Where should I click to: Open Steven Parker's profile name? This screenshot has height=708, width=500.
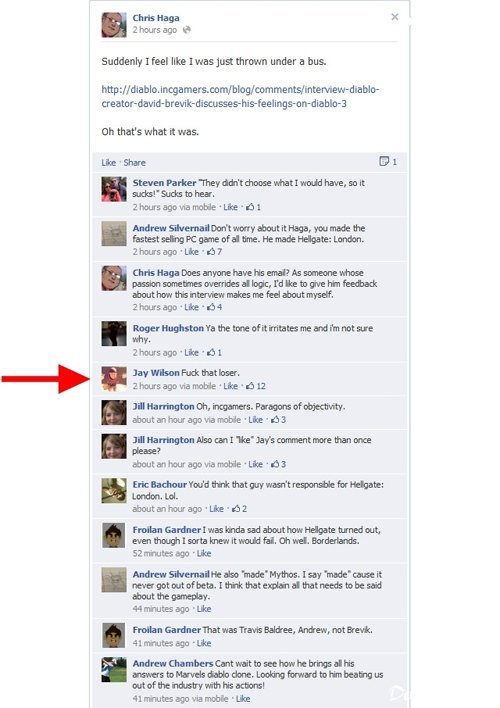coord(164,183)
